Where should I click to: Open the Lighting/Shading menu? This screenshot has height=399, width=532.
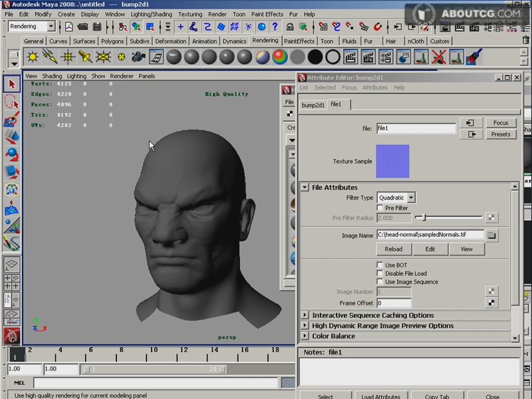tap(152, 14)
